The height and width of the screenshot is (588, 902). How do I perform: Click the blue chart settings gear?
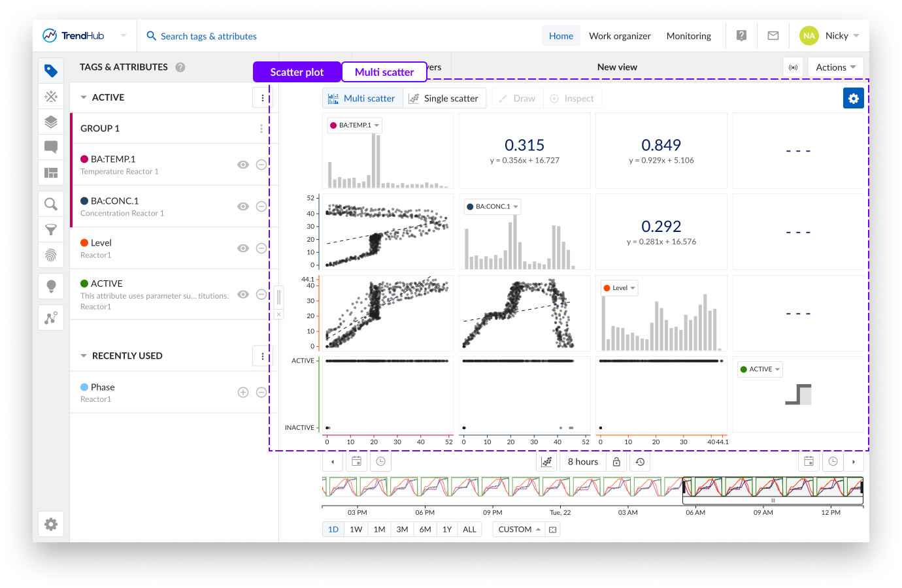click(853, 98)
